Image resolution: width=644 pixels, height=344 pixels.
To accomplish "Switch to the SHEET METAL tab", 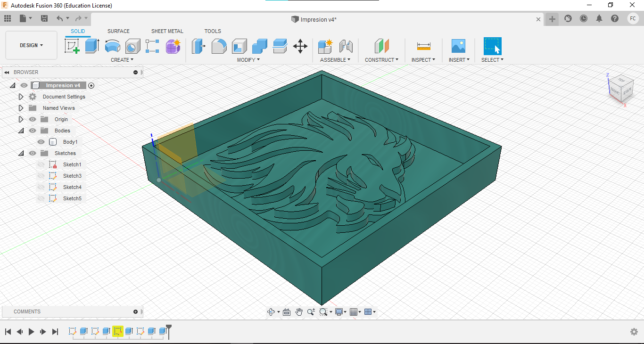I will tap(167, 31).
